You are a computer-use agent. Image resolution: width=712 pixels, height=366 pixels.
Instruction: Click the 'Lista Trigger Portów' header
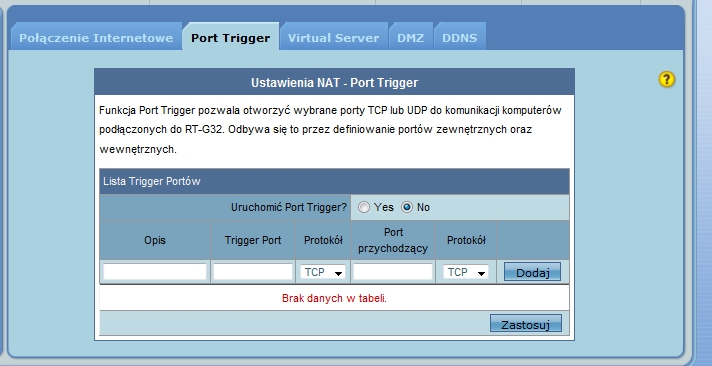pos(152,181)
